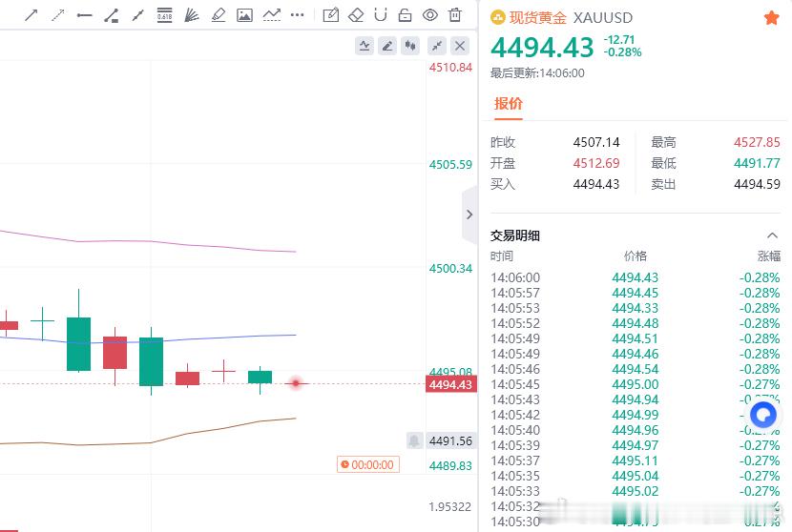The height and width of the screenshot is (532, 792).
Task: Select the trend chart pattern tool
Action: [x=272, y=15]
